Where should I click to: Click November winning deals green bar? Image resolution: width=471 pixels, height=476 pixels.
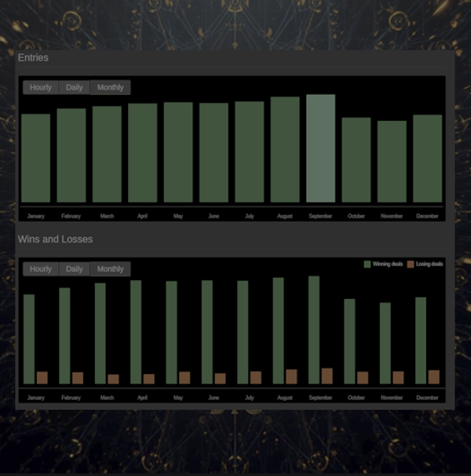(x=385, y=343)
